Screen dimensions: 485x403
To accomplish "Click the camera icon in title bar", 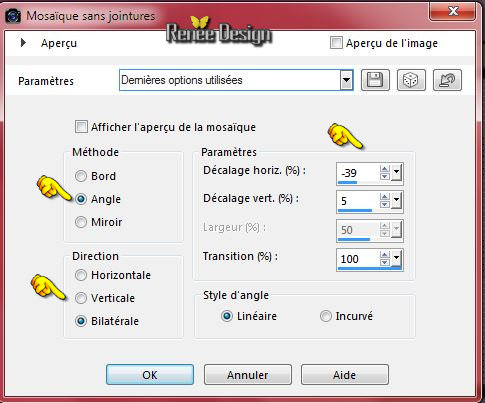I will (13, 16).
